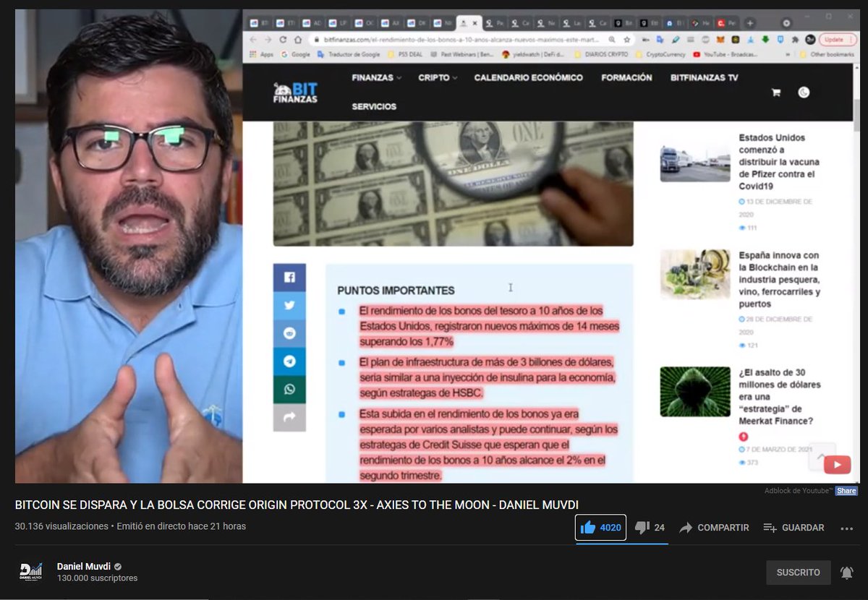Screen dimensions: 868x600
Task: Close the active browser tab
Action: pos(475,23)
